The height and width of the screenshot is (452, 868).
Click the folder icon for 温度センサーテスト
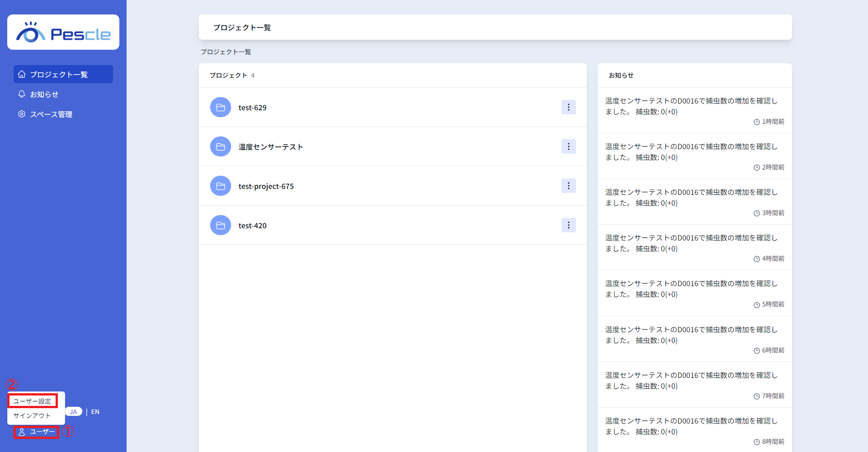(x=221, y=147)
